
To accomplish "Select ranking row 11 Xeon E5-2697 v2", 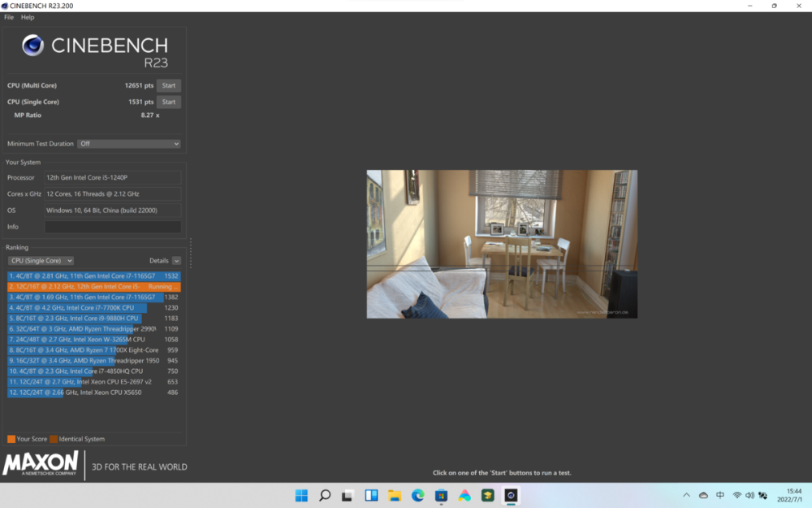I will coord(93,381).
